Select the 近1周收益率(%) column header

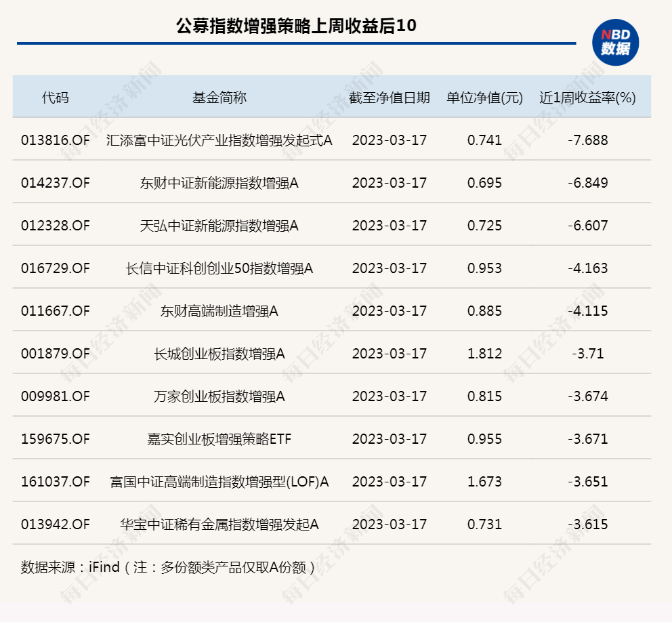[x=587, y=96]
